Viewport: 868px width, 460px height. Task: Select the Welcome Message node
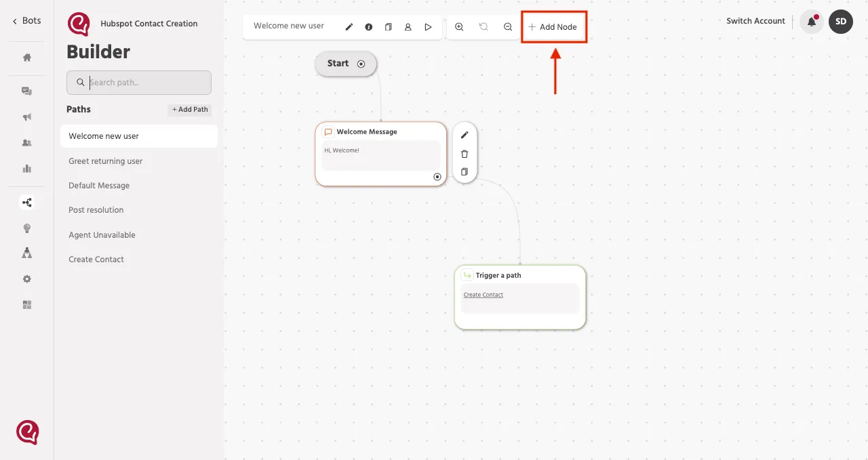(x=381, y=154)
